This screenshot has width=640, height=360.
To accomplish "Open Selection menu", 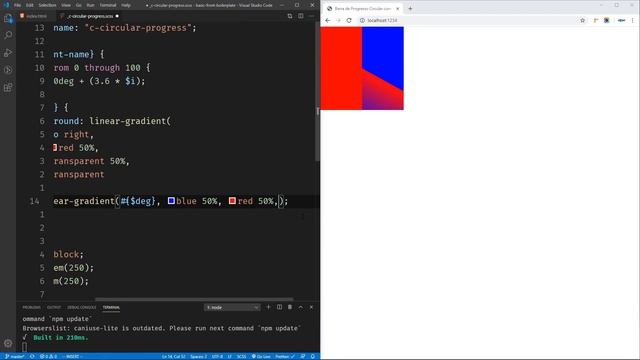I will point(47,5).
